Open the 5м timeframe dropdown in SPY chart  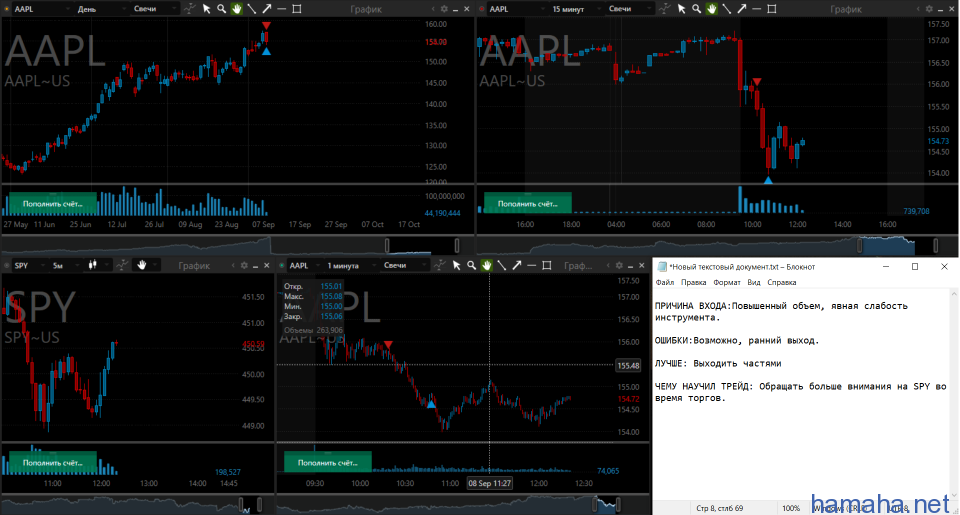tap(65, 266)
